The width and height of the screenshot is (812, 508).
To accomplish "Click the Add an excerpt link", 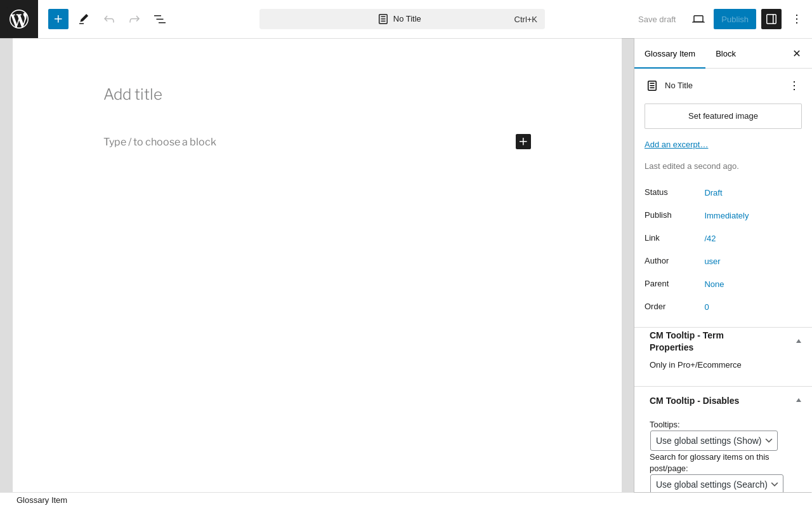I will click(x=676, y=145).
